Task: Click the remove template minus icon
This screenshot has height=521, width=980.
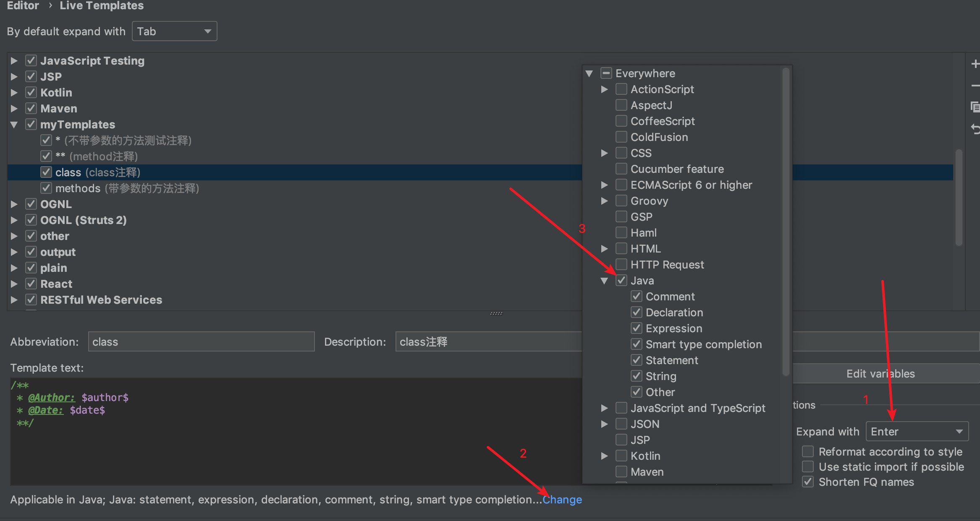Action: pyautogui.click(x=975, y=86)
